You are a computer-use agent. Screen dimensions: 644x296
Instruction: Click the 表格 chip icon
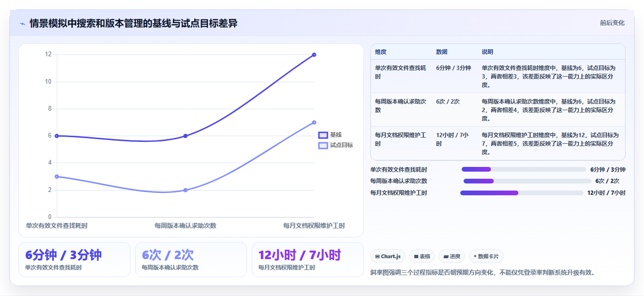(x=416, y=256)
